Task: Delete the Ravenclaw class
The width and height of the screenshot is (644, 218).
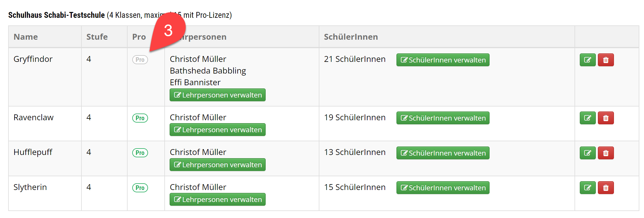Action: coord(606,118)
